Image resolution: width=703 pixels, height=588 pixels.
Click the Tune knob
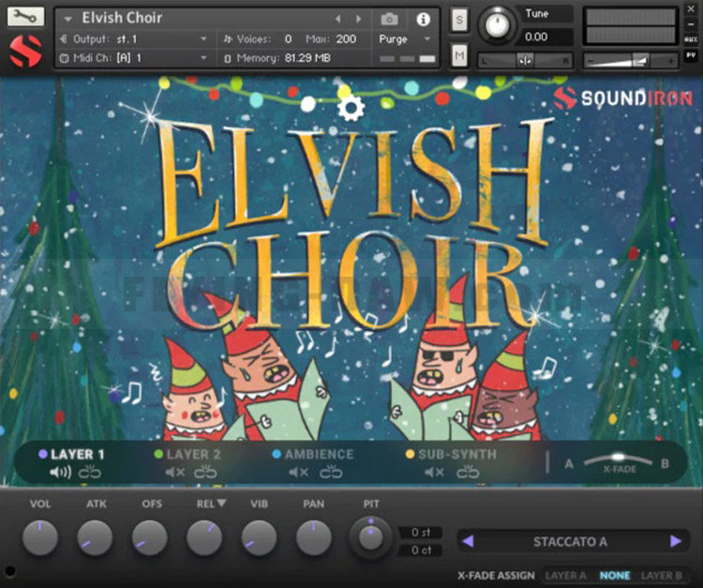[496, 25]
